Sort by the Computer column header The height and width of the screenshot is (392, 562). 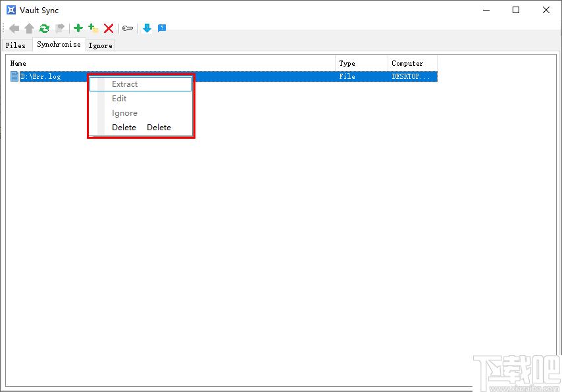click(x=413, y=63)
